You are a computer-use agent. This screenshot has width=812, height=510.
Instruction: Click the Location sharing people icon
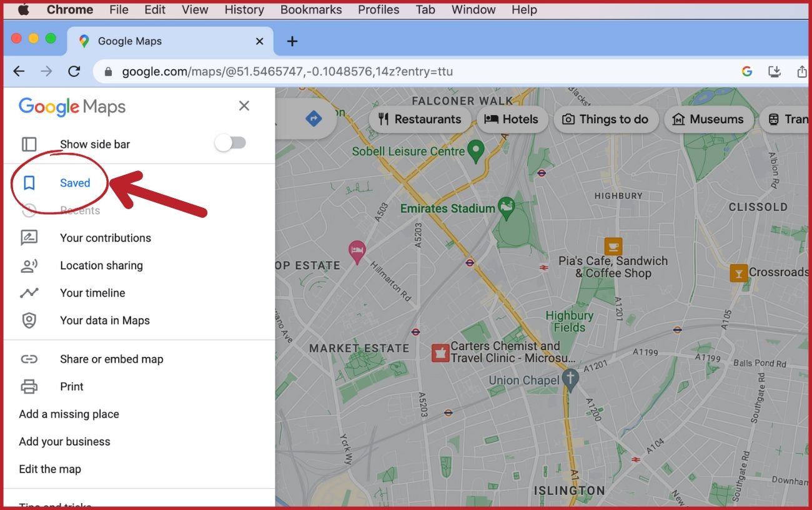[29, 265]
